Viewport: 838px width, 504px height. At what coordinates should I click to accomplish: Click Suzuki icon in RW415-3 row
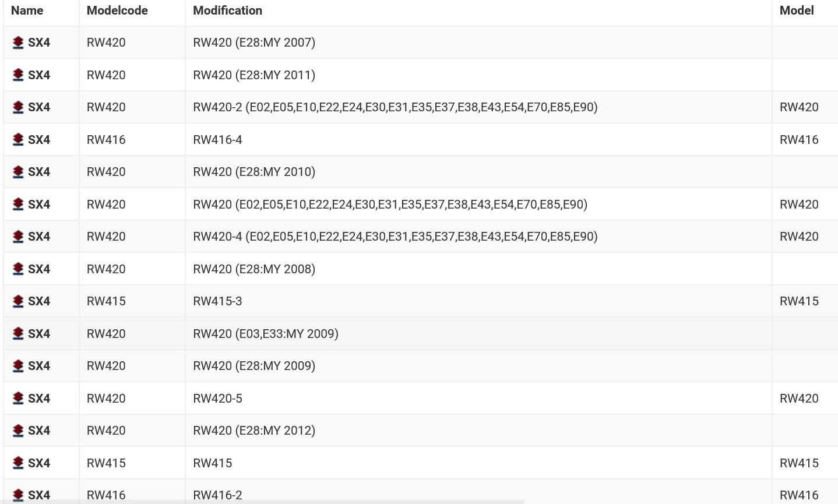point(18,301)
